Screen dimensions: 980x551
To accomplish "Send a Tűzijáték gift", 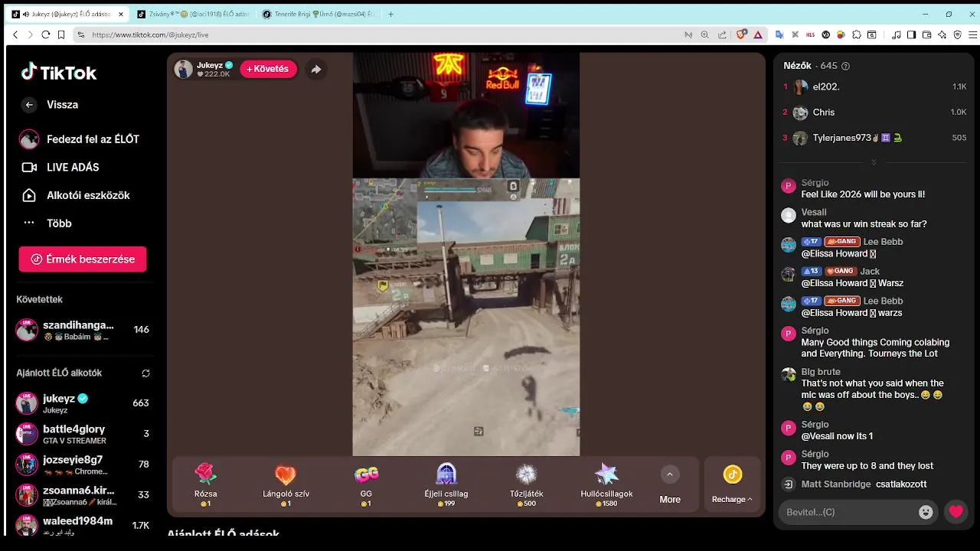I will click(x=526, y=484).
